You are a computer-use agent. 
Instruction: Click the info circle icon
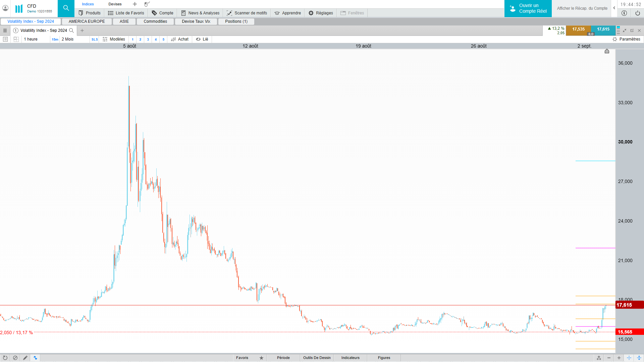click(x=624, y=13)
